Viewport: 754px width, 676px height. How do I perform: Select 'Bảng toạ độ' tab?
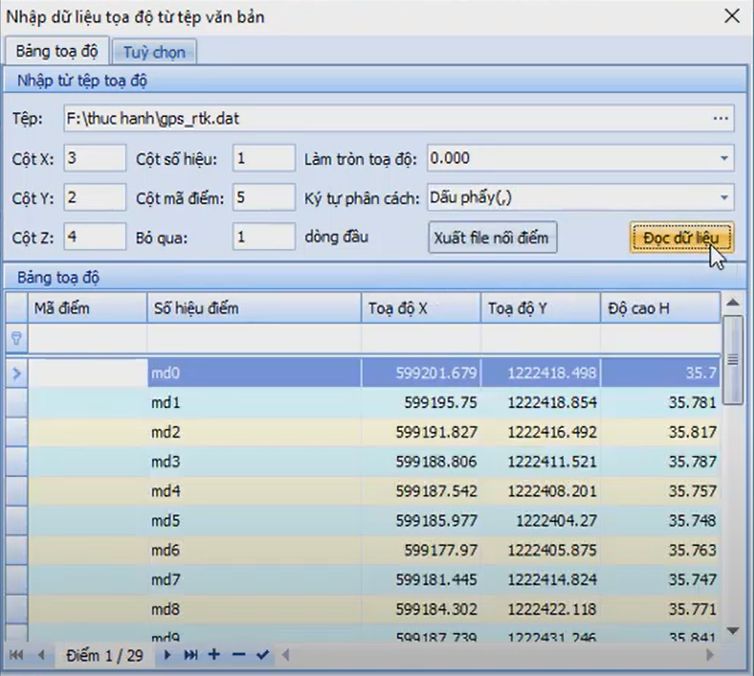coord(56,52)
